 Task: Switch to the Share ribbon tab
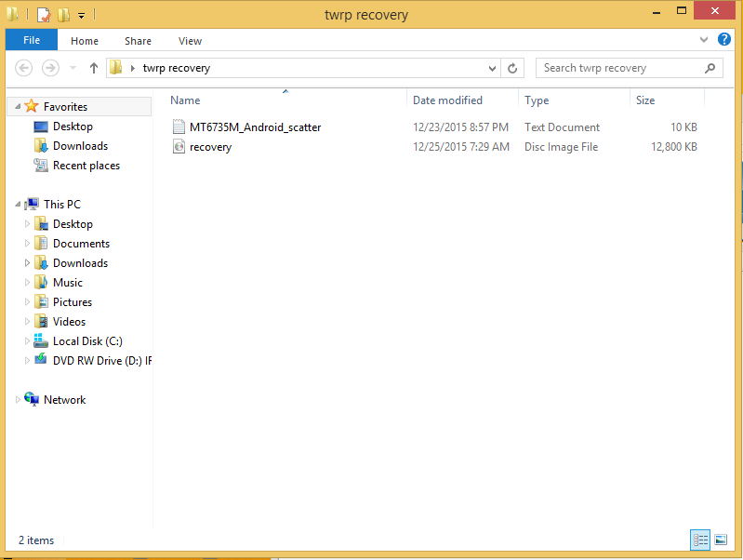pyautogui.click(x=138, y=41)
